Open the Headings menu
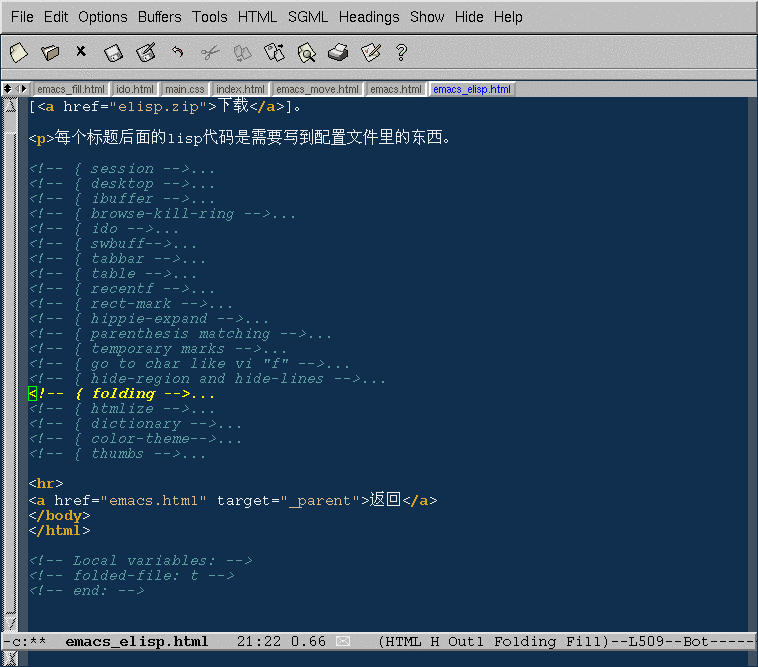The image size is (758, 667). click(368, 17)
